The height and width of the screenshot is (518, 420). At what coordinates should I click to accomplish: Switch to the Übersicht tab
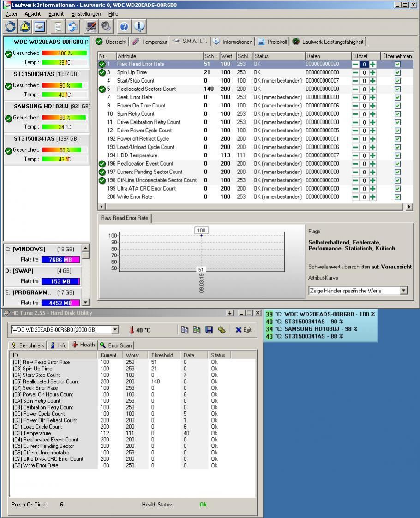pyautogui.click(x=111, y=42)
